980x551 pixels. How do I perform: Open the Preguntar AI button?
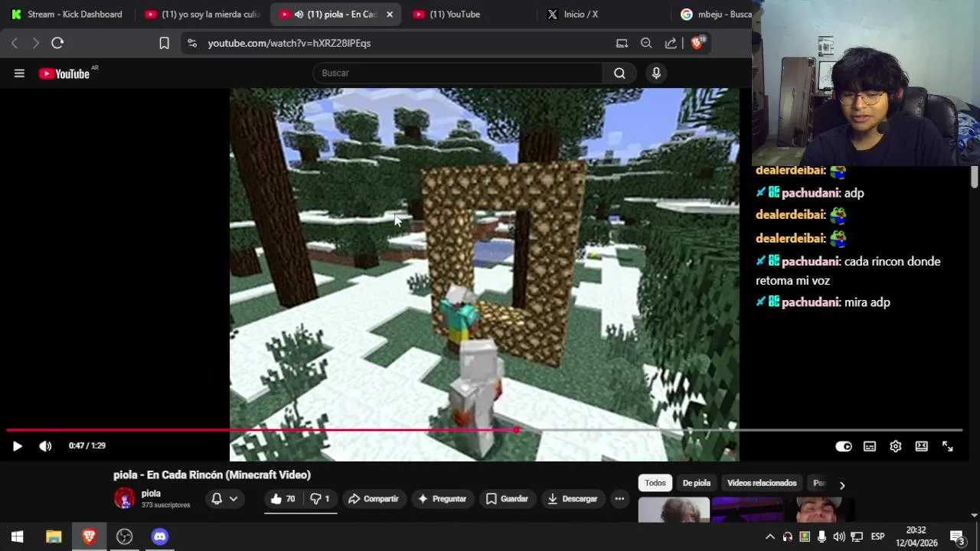pyautogui.click(x=442, y=498)
